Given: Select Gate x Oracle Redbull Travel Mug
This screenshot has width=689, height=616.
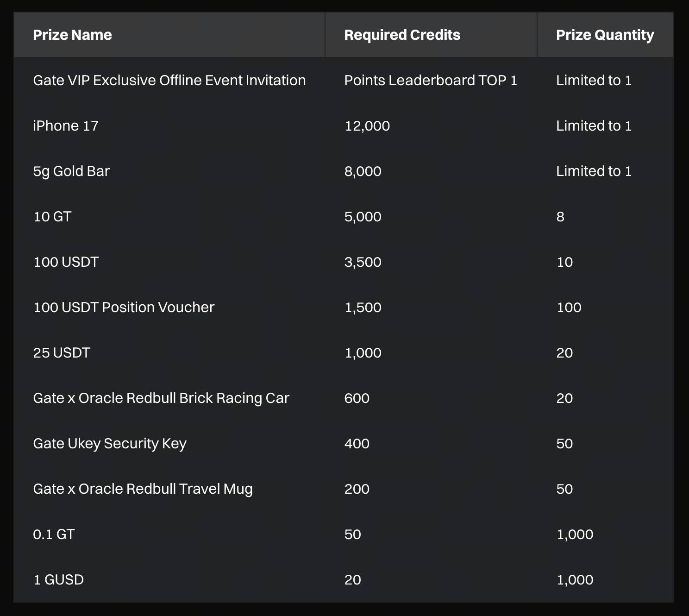Looking at the screenshot, I should (x=143, y=489).
